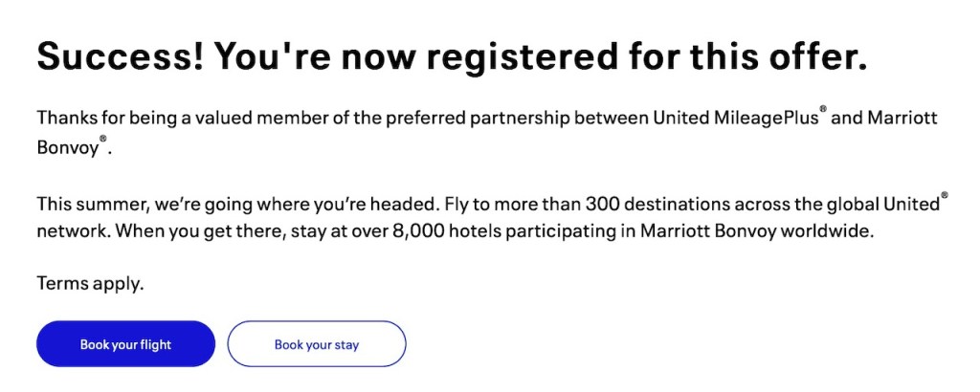Click registered trademark symbol after global United
Image resolution: width=980 pixels, height=392 pixels.
[x=944, y=195]
